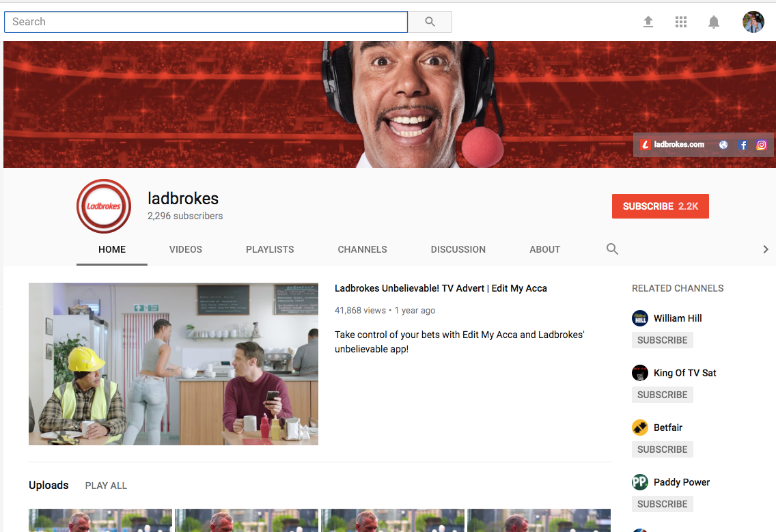
Task: Focus the Search input field
Action: (x=206, y=22)
